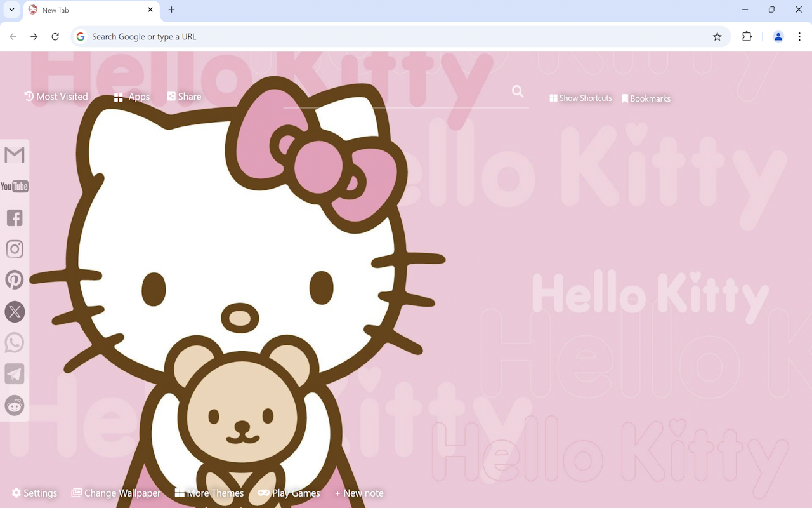Open WhatsApp from the sidebar
Screen dimensions: 812x508
pos(14,342)
